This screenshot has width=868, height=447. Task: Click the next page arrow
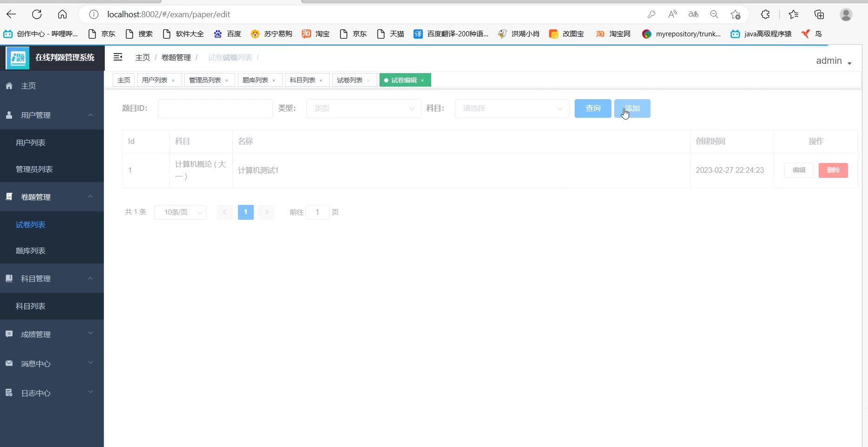267,212
